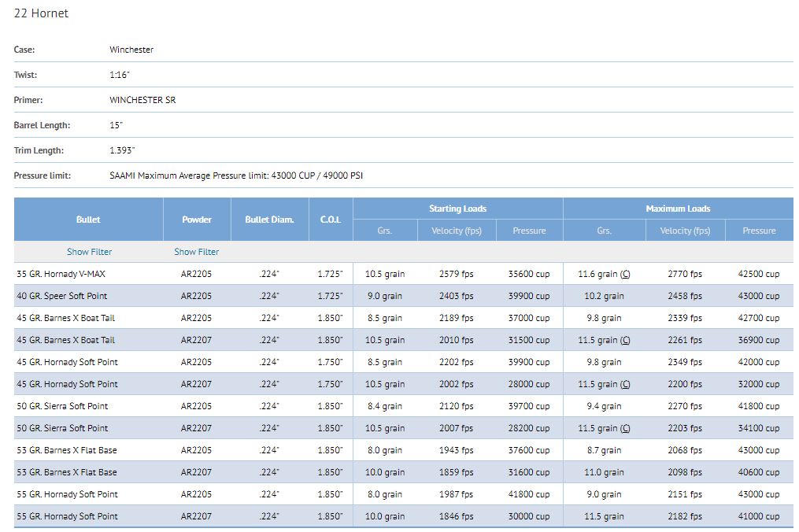
Task: Click the 2270 fps maximum velocity cell
Action: [685, 406]
